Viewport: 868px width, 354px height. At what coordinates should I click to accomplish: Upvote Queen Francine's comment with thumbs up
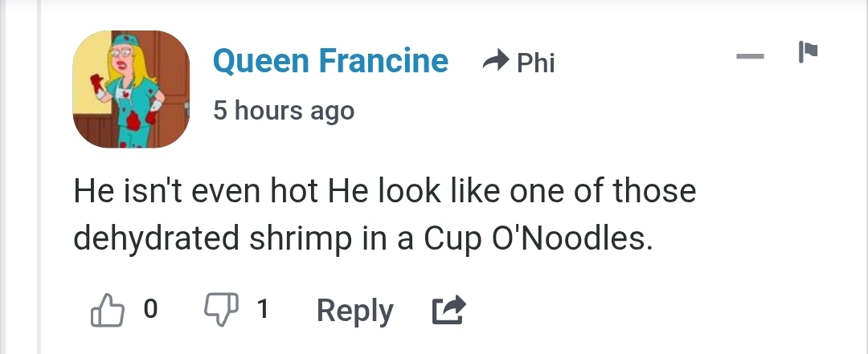(108, 310)
